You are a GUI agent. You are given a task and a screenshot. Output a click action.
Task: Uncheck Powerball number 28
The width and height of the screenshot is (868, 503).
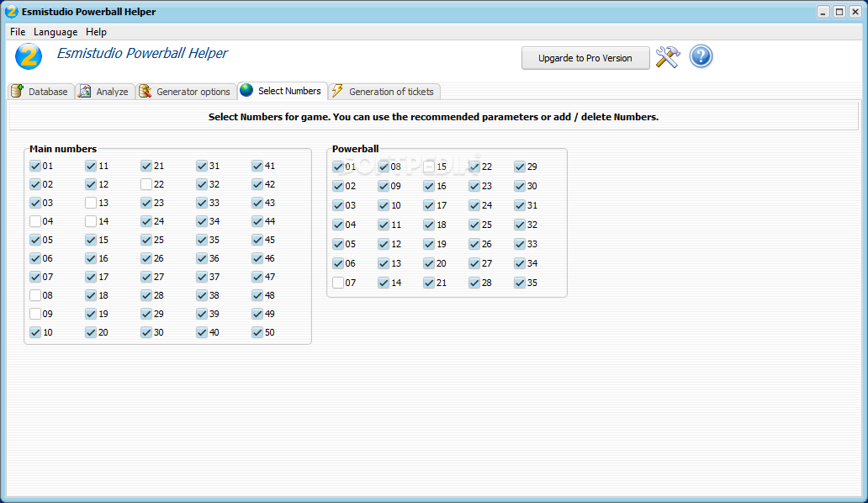pyautogui.click(x=474, y=283)
